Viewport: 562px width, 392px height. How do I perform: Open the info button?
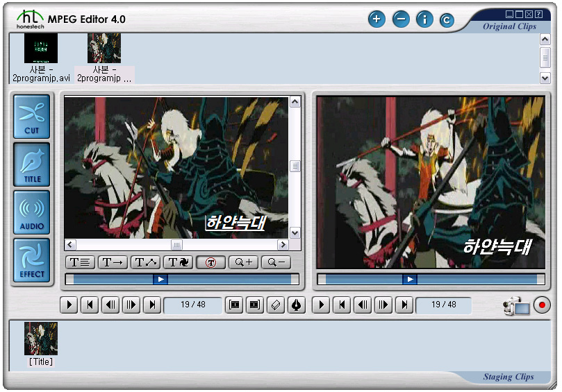click(424, 19)
